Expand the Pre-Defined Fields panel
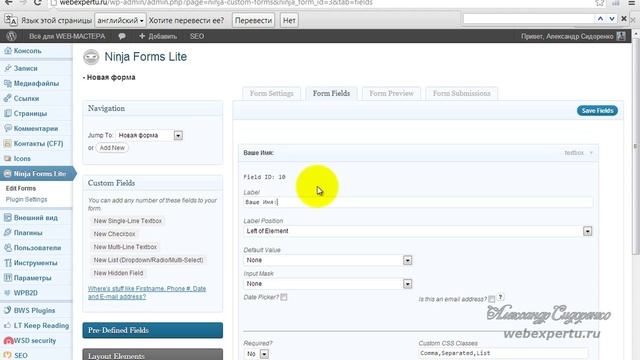 (x=153, y=330)
